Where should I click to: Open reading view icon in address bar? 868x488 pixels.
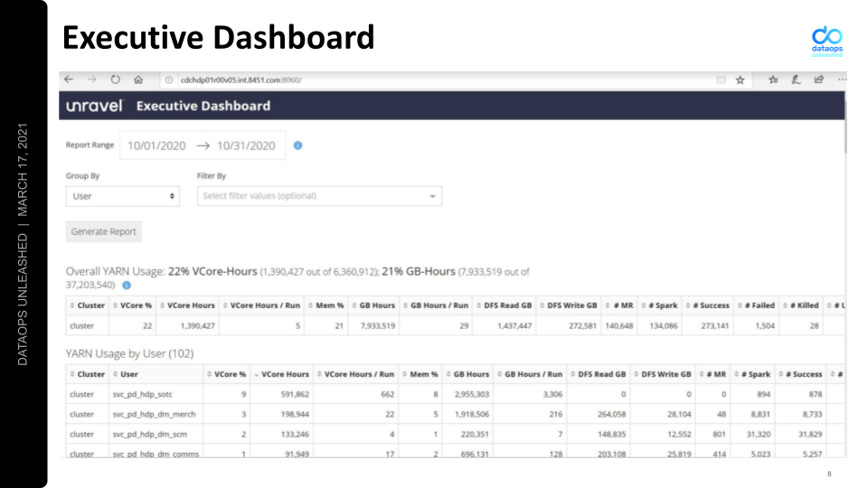point(721,80)
